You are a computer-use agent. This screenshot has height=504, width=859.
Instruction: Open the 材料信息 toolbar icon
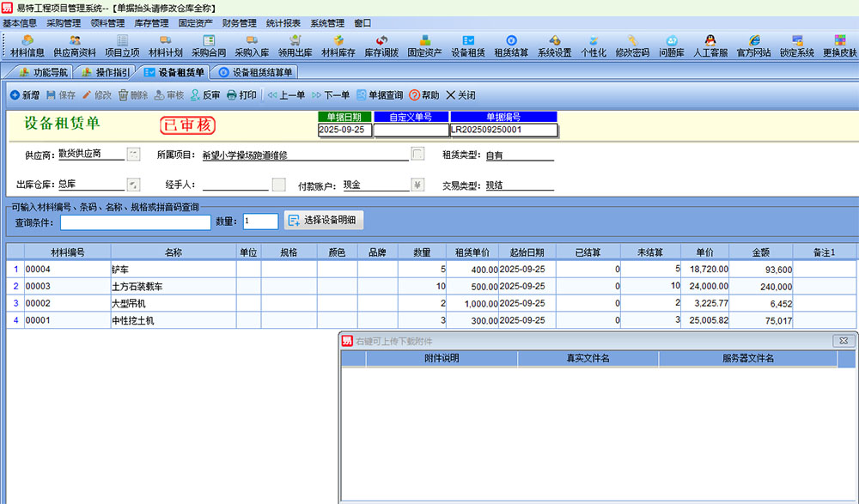pyautogui.click(x=27, y=45)
